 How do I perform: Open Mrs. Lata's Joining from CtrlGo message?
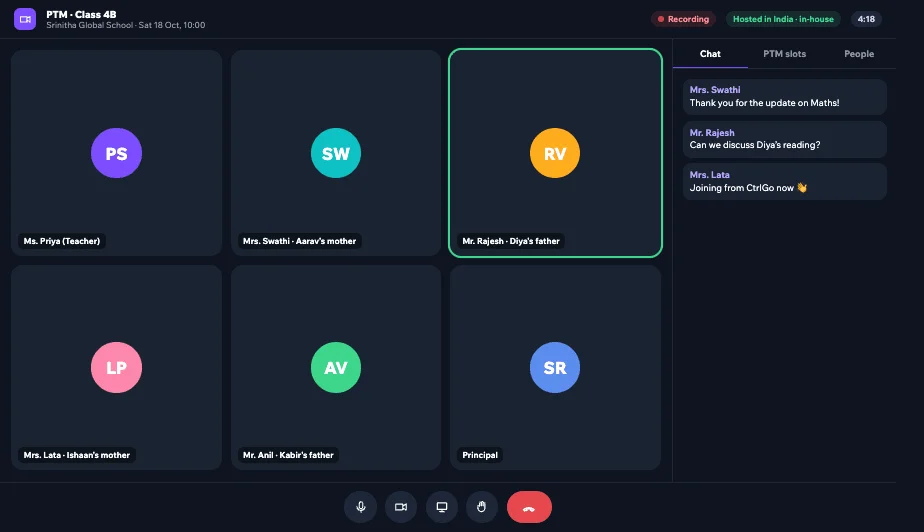(x=784, y=181)
